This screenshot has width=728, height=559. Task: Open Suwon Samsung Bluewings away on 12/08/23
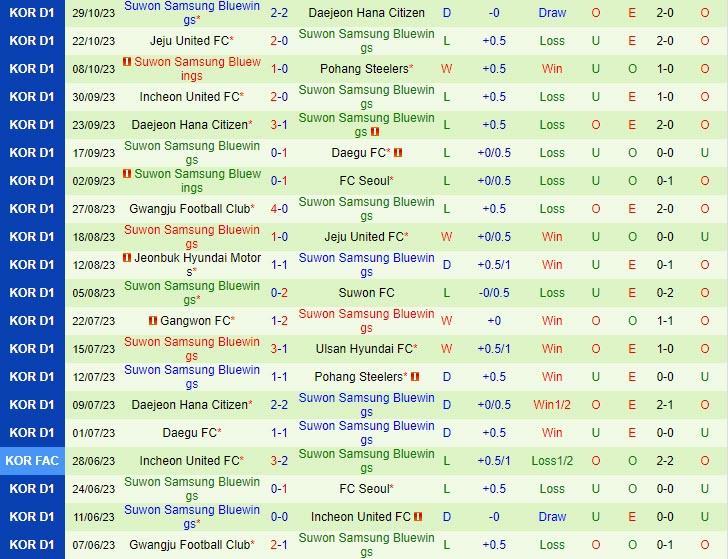366,265
